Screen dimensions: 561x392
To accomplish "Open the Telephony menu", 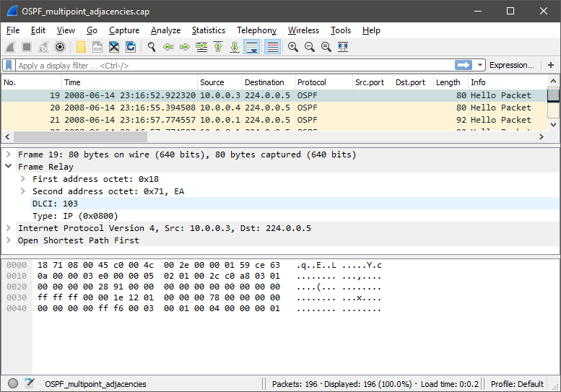I will tap(256, 30).
